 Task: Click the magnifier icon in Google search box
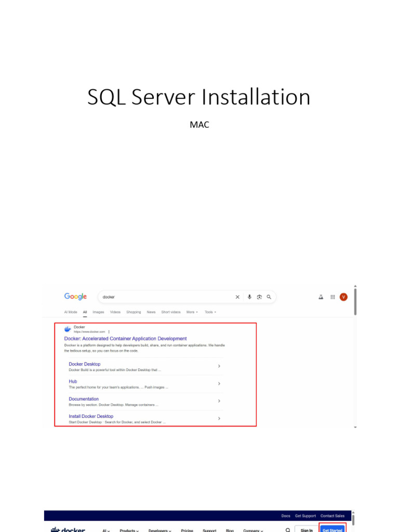269,297
